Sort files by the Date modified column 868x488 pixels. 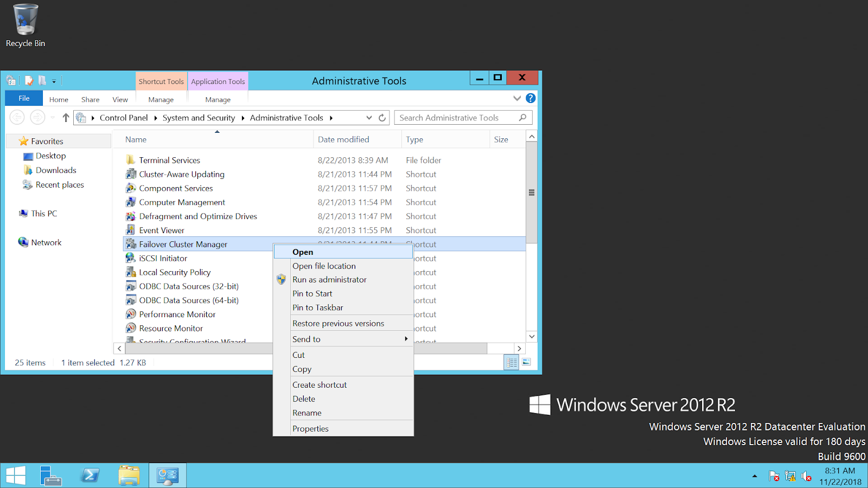pyautogui.click(x=343, y=139)
